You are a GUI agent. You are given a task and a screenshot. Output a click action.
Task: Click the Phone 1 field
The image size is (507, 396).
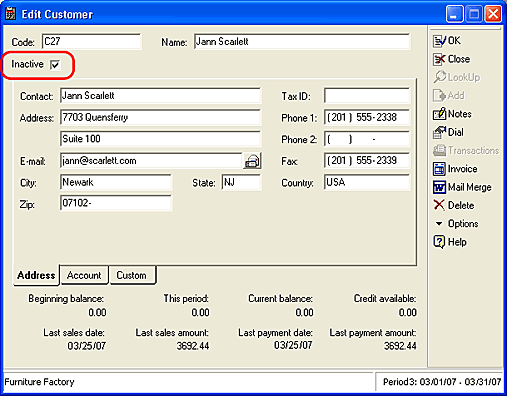coord(367,117)
